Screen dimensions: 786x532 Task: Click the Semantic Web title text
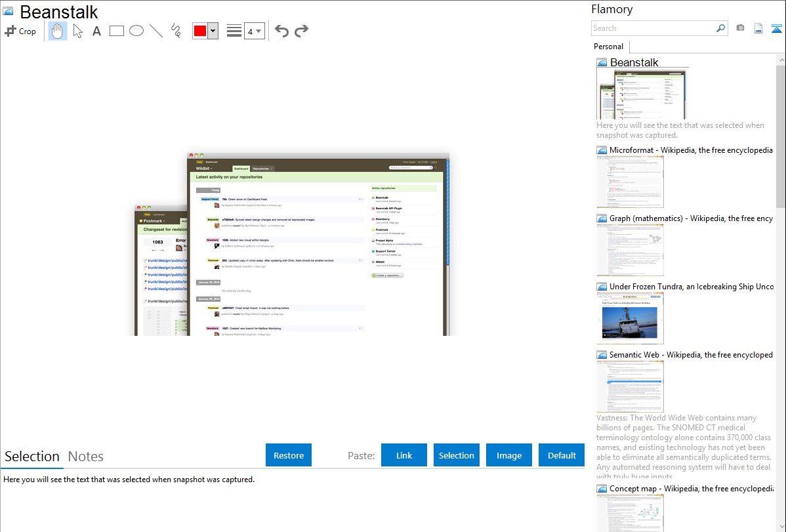691,354
